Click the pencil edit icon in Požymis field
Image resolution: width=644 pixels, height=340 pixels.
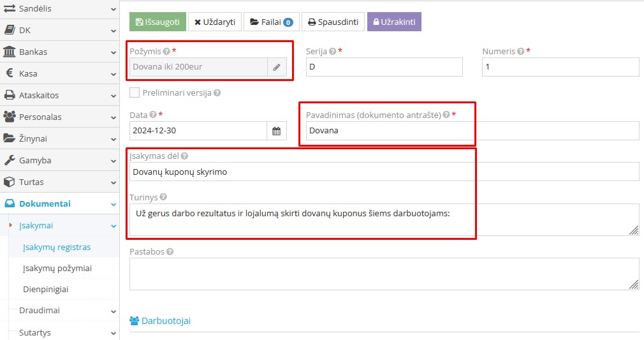[277, 67]
